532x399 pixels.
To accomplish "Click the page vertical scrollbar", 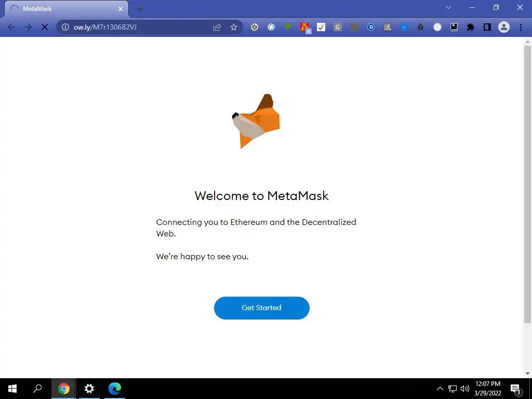I will [x=527, y=183].
